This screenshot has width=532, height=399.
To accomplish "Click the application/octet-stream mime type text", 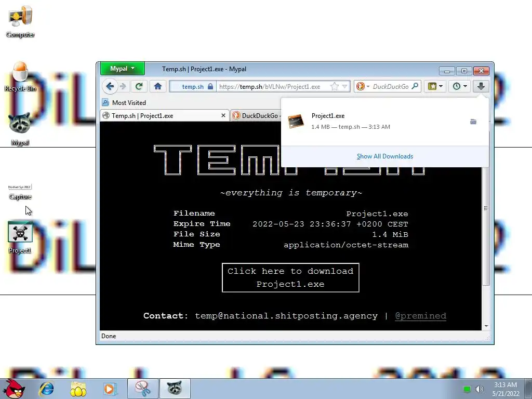I will coord(346,245).
